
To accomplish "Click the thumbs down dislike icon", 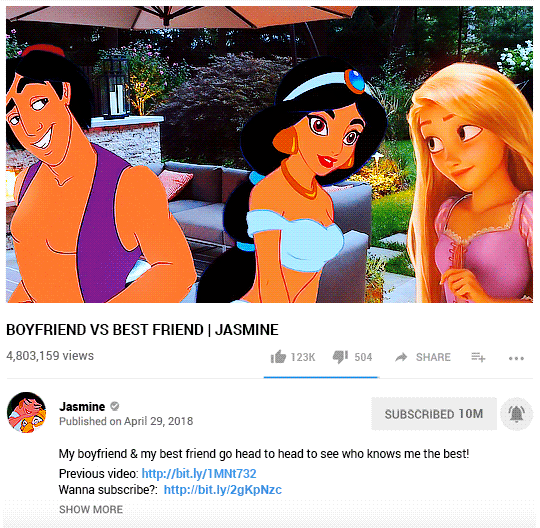I will click(x=340, y=357).
